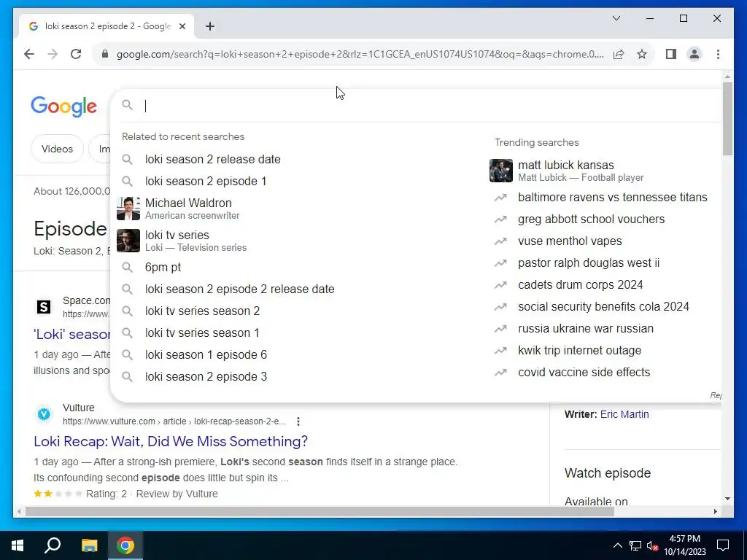Viewport: 747px width, 560px height.
Task: Open trending social security benefits cola 2024
Action: (x=605, y=307)
